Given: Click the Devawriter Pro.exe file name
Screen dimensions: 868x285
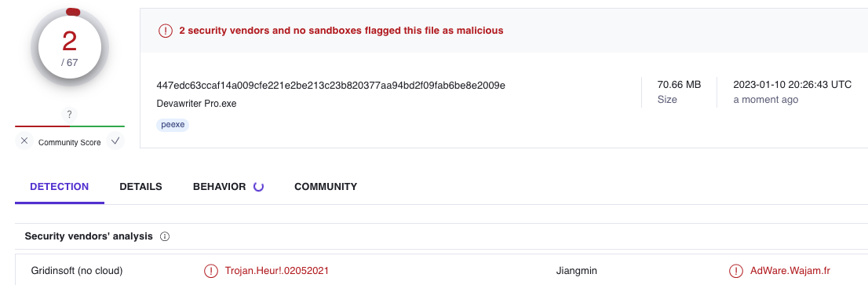Looking at the screenshot, I should pyautogui.click(x=196, y=104).
